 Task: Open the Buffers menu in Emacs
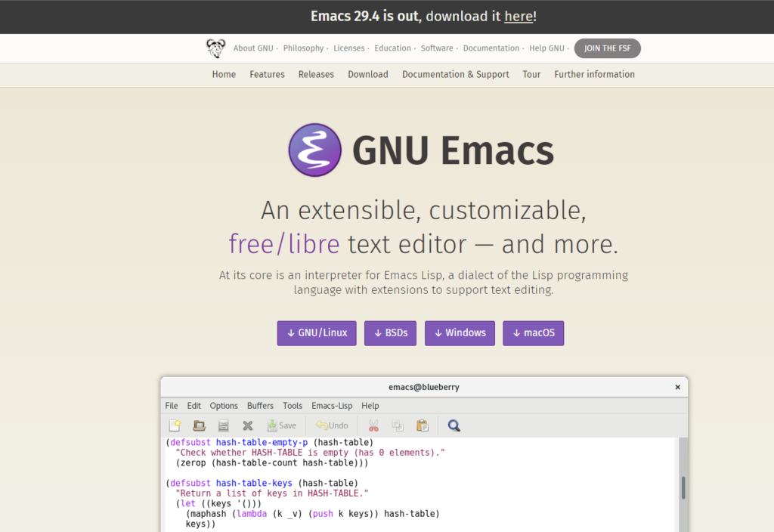[260, 406]
